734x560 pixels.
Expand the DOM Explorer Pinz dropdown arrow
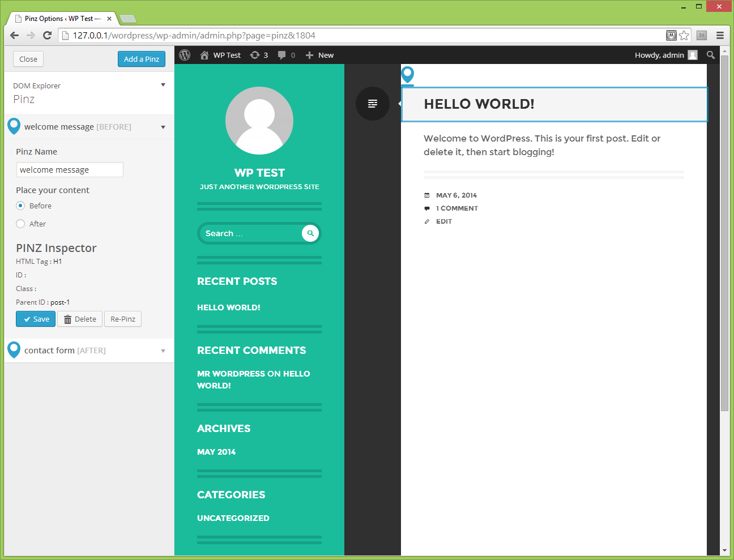point(163,85)
